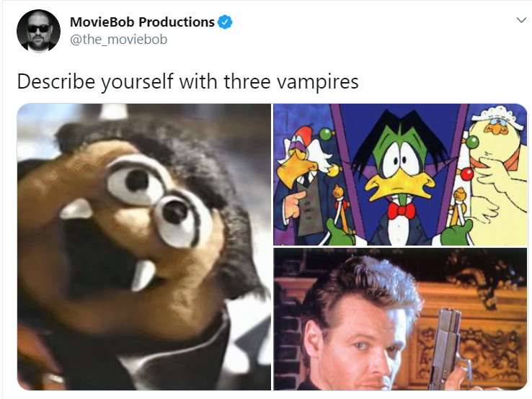Open the @the_moviebob handle link
Screen dimensions: 532x399
118,40
